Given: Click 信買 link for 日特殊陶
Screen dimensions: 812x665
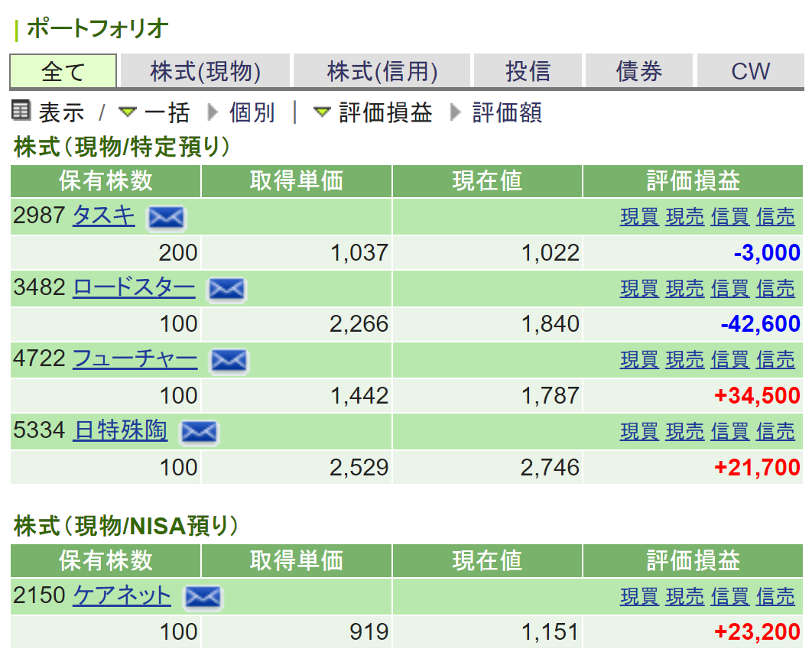Looking at the screenshot, I should coord(729,432).
